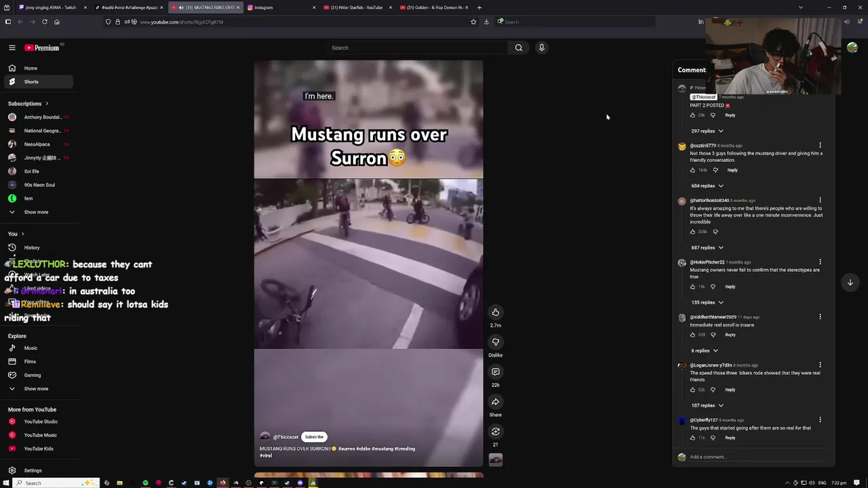Click the Add a comment field
The height and width of the screenshot is (488, 868).
756,457
